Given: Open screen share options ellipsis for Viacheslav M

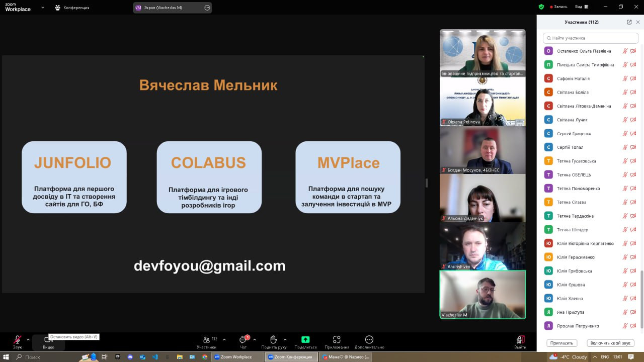Looking at the screenshot, I should [x=207, y=8].
